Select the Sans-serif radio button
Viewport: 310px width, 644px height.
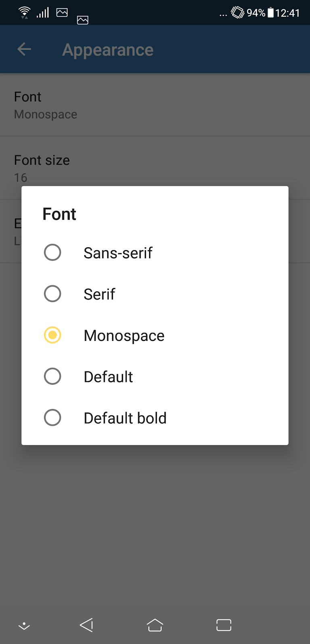[52, 253]
